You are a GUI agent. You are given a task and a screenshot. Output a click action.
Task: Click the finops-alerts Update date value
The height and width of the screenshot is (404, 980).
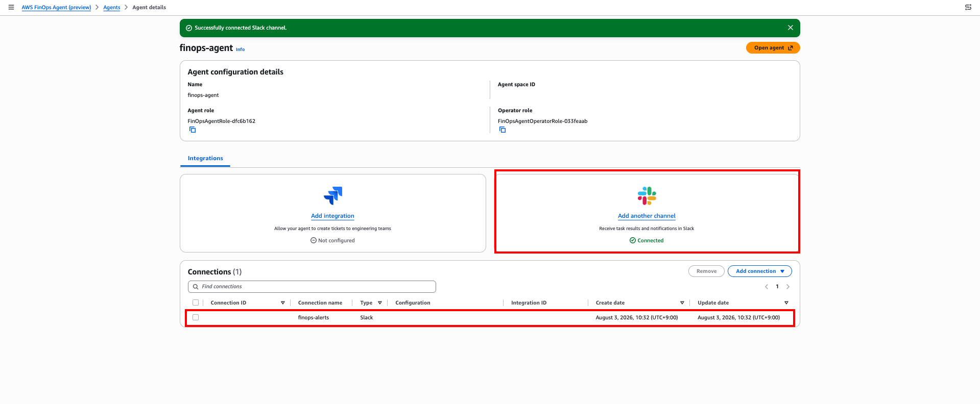[x=739, y=318]
